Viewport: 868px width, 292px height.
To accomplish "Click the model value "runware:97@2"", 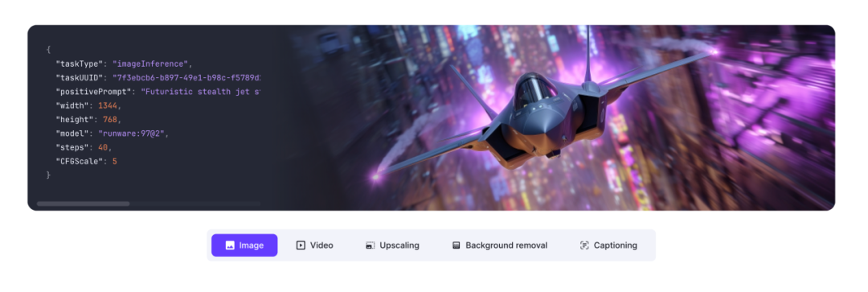I will (131, 134).
